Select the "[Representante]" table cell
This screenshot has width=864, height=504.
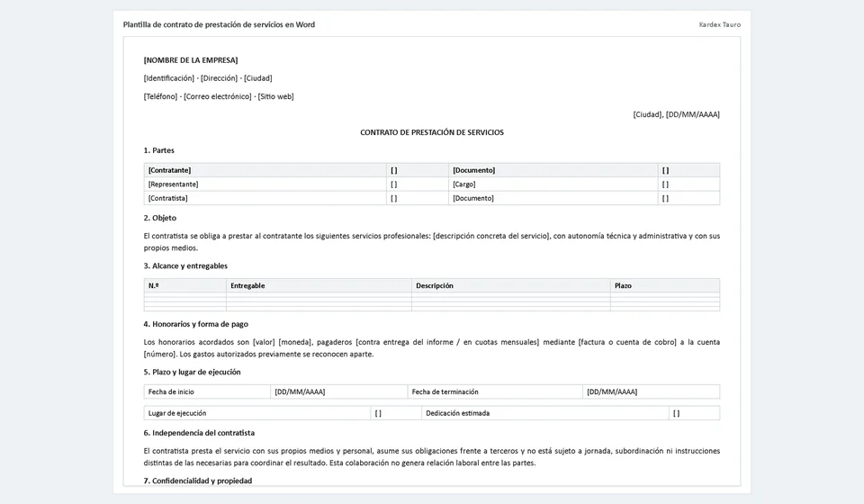click(x=265, y=184)
